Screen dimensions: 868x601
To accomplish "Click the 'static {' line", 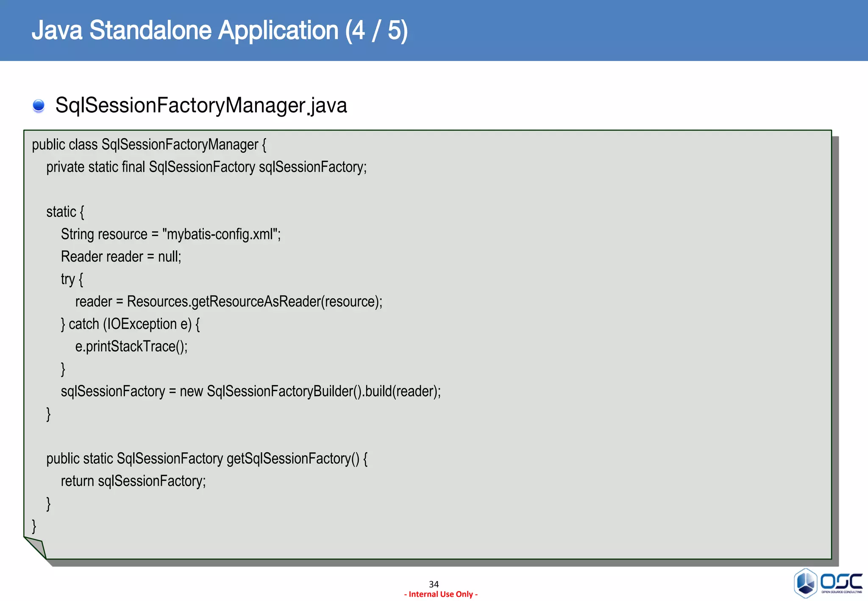I will (65, 212).
